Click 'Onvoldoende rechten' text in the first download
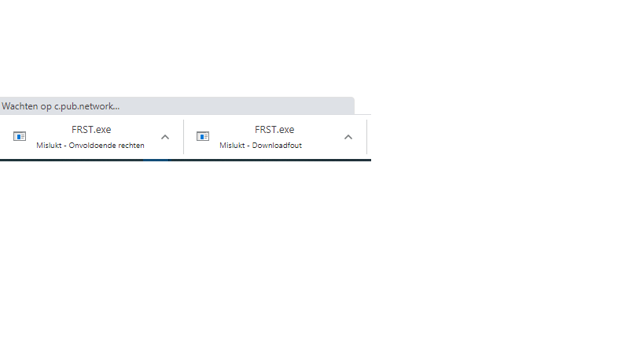This screenshot has width=644, height=362. (x=106, y=146)
